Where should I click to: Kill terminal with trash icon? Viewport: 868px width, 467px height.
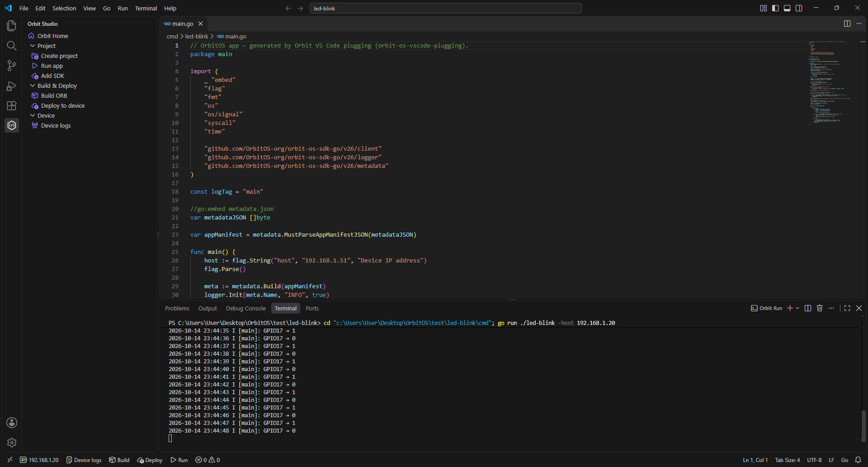pyautogui.click(x=820, y=308)
